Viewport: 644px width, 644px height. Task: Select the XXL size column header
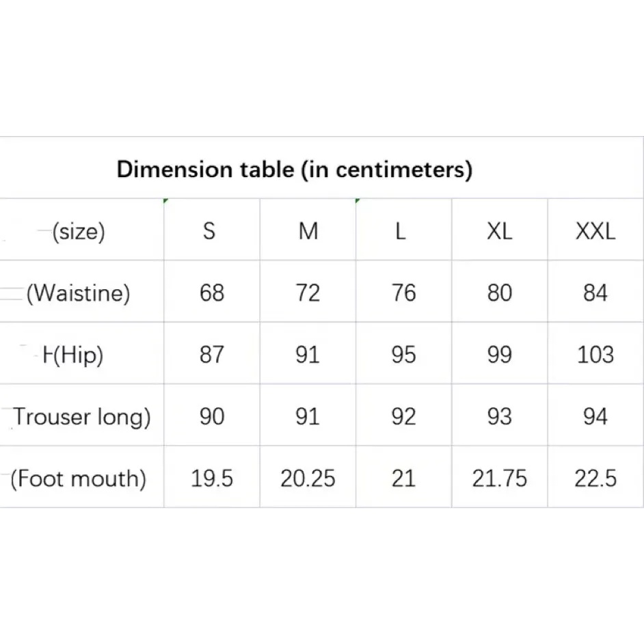[595, 232]
